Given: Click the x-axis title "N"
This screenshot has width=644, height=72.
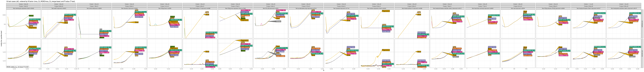Looking at the screenshot, I should pyautogui.click(x=324, y=70).
